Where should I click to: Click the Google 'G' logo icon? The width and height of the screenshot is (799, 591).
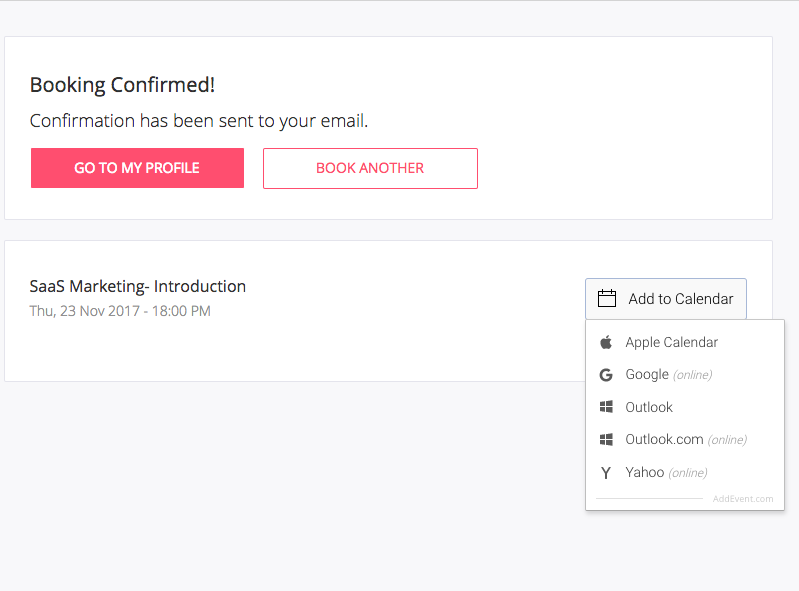click(606, 375)
